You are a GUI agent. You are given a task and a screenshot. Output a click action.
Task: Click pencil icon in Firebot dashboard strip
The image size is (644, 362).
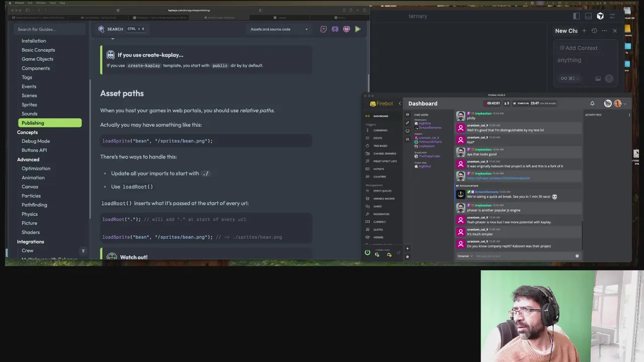point(408,123)
